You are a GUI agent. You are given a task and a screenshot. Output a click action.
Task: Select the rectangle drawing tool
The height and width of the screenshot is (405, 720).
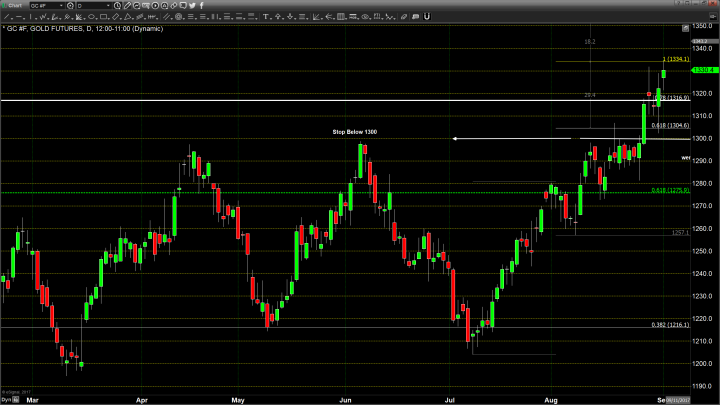pyautogui.click(x=103, y=17)
